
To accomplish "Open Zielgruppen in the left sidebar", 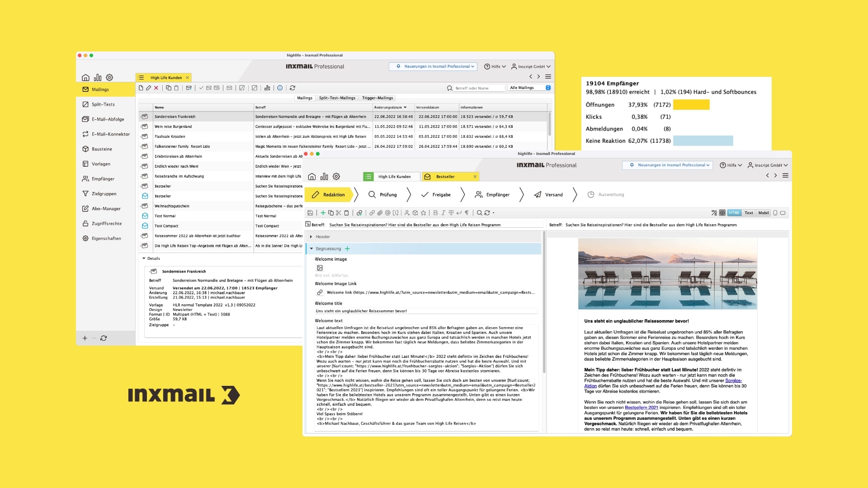I will pyautogui.click(x=104, y=194).
